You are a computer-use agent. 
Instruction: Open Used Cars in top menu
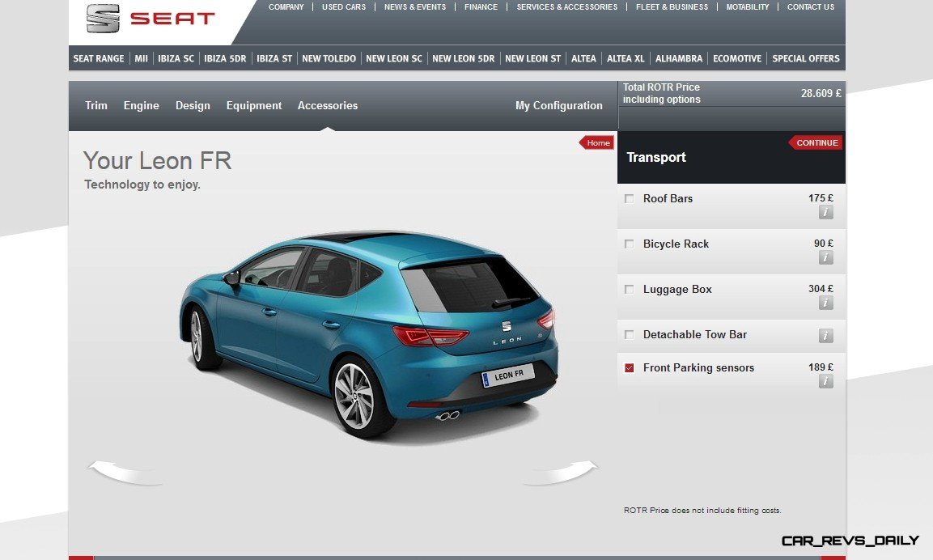point(343,7)
